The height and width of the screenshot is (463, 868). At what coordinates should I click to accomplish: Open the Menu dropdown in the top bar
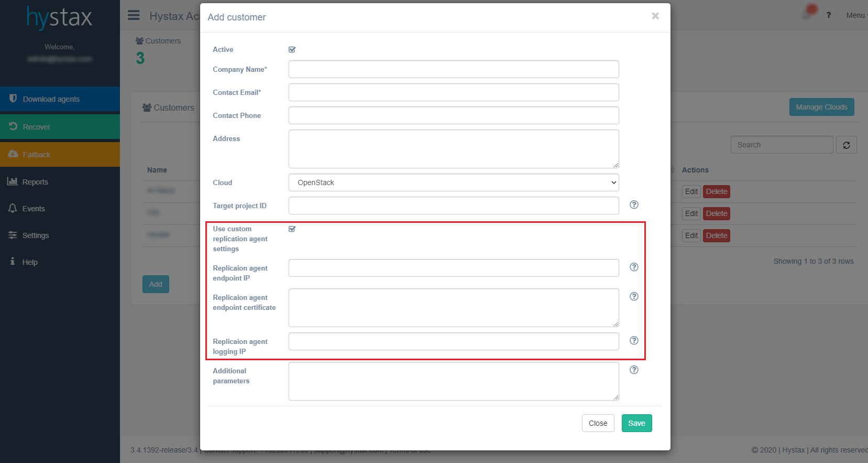pos(855,15)
